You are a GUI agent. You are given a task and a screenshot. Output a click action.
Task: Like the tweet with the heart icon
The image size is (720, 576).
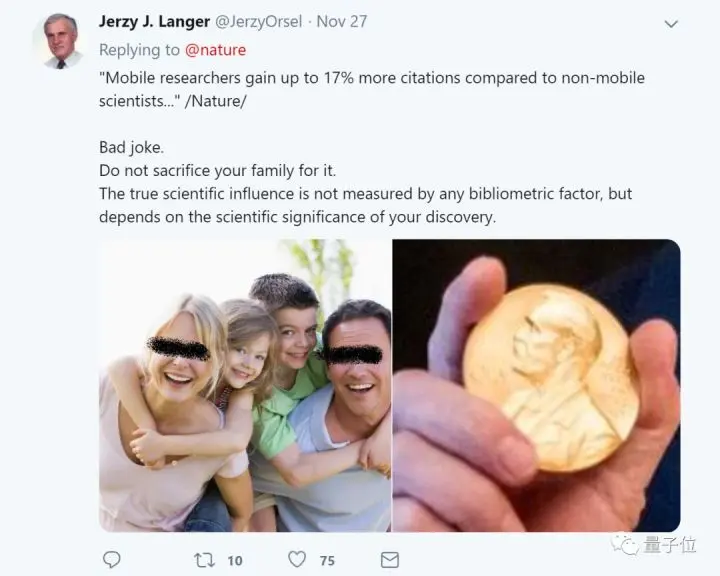coord(297,559)
